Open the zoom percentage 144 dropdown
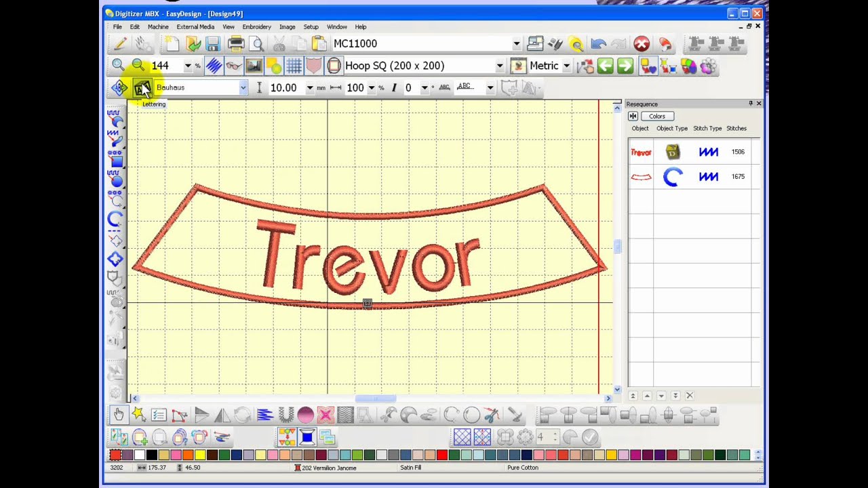The image size is (868, 488). pos(188,66)
